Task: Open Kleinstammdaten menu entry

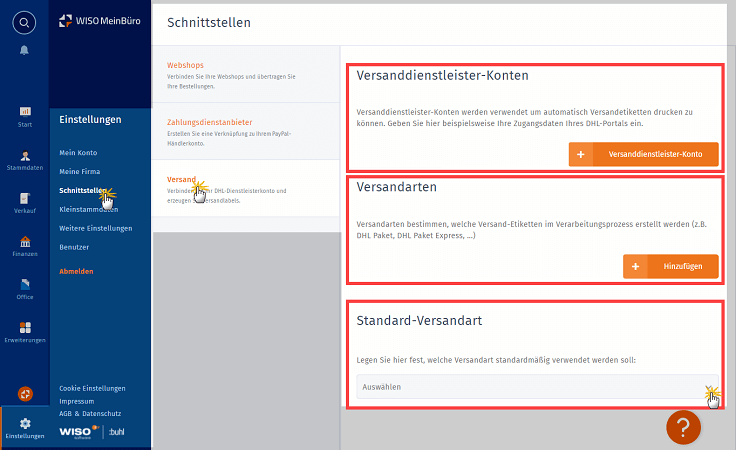Action: tap(88, 209)
